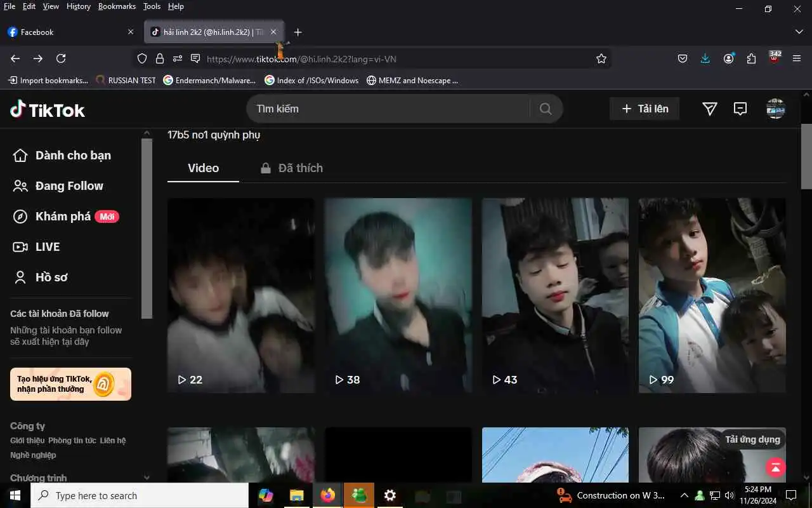Open Khám phá page
Screen dimensions: 812x508
coord(66,217)
